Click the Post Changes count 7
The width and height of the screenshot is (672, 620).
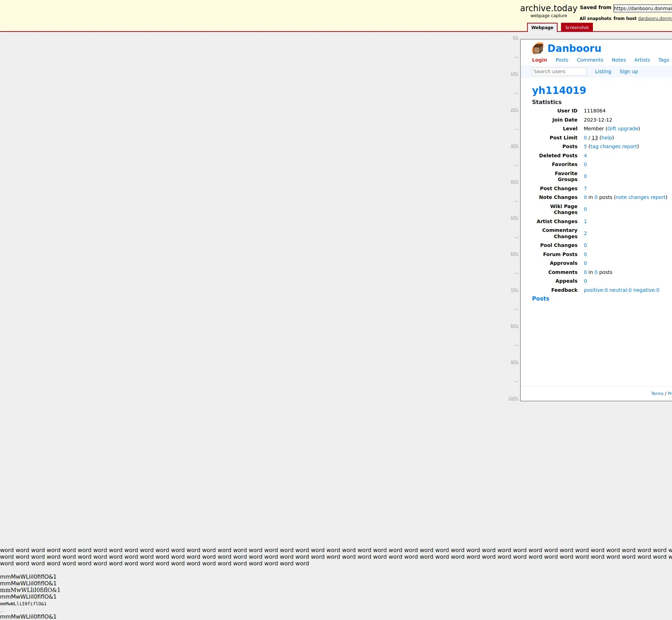tap(585, 188)
